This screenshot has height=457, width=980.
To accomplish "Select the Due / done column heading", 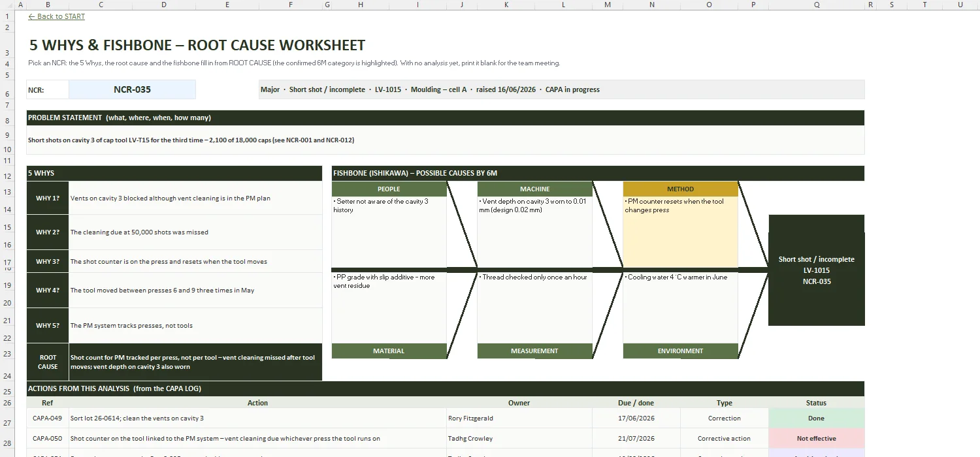I will coord(636,403).
